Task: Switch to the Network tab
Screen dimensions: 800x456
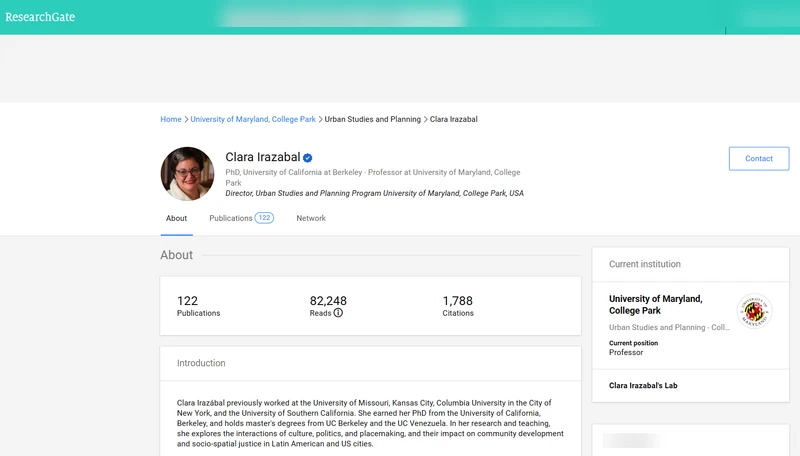Action: click(x=311, y=218)
